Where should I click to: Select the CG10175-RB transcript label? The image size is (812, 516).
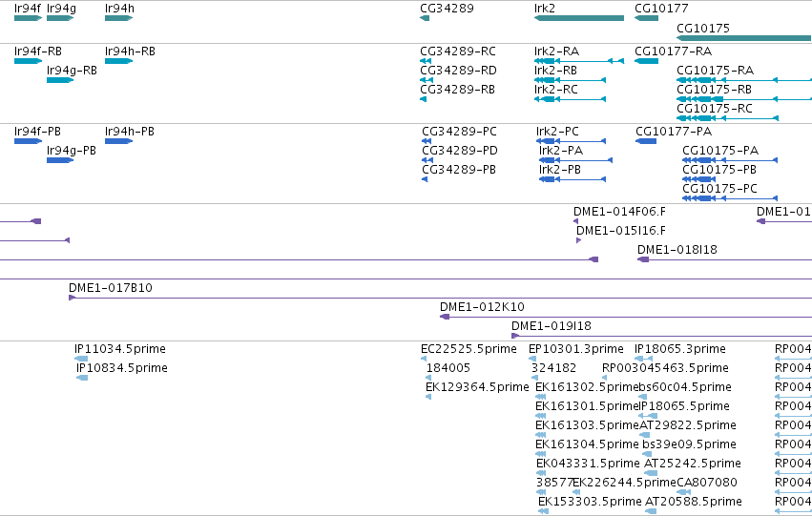[x=714, y=90]
